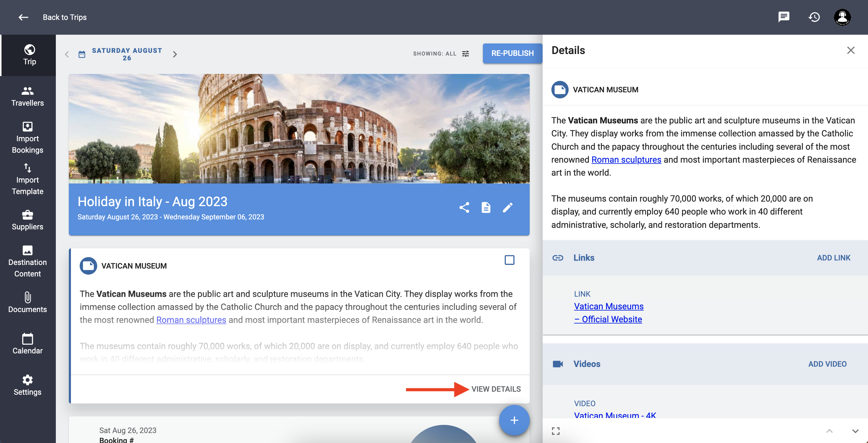The width and height of the screenshot is (868, 443).
Task: Click the pencil edit trip icon
Action: (x=507, y=207)
